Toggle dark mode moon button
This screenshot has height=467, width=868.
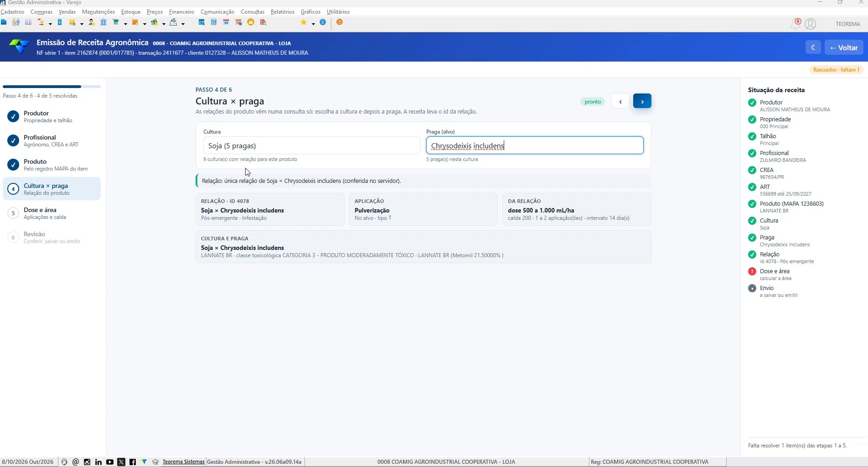coord(813,47)
